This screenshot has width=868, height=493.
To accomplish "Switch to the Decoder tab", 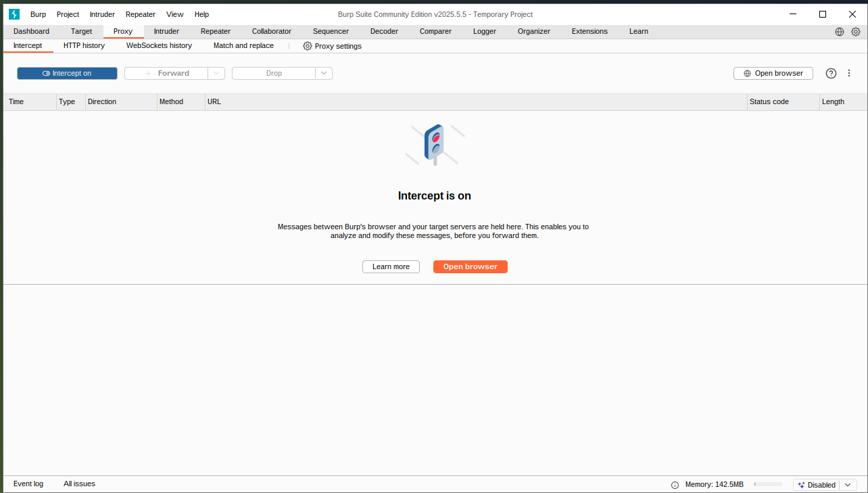I will tap(384, 32).
